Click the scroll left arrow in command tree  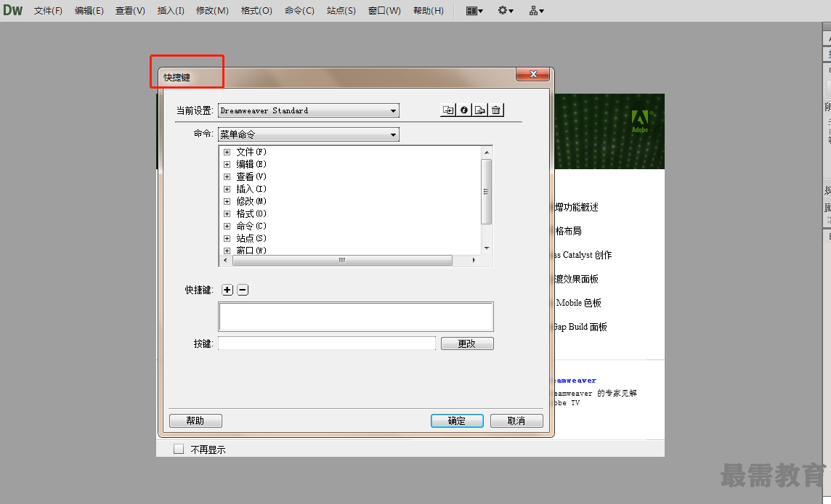coord(225,260)
